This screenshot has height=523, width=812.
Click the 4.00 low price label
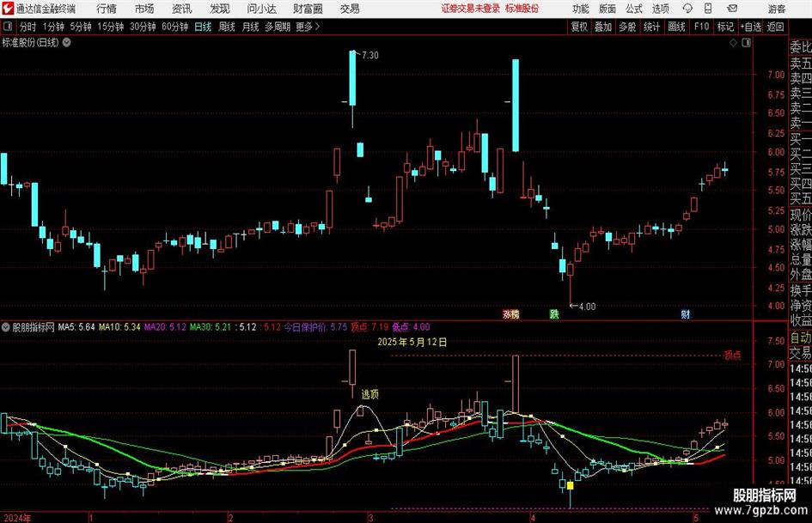pyautogui.click(x=587, y=306)
